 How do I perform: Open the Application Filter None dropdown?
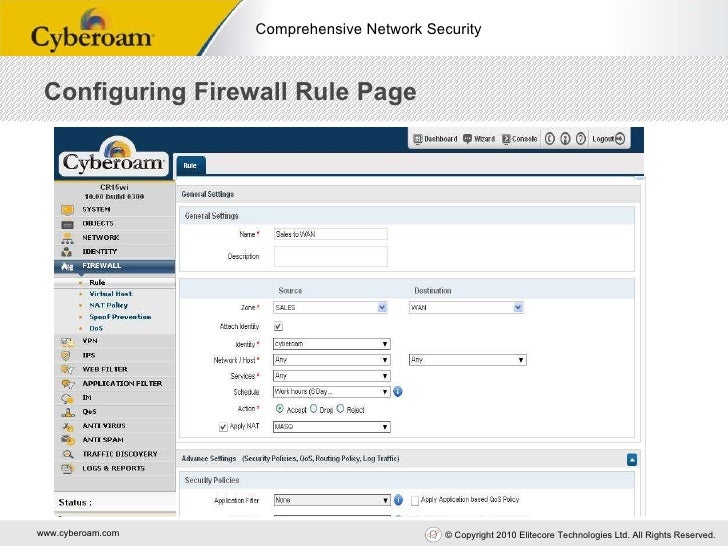pos(332,500)
